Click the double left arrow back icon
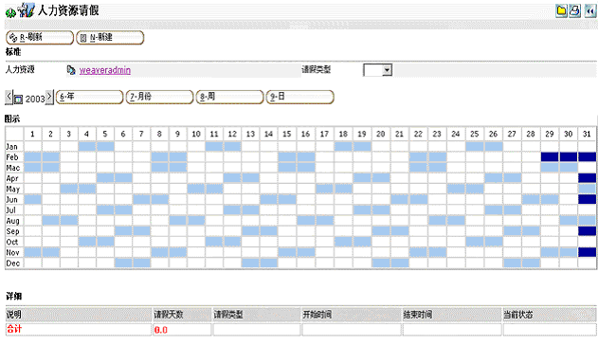 590,10
